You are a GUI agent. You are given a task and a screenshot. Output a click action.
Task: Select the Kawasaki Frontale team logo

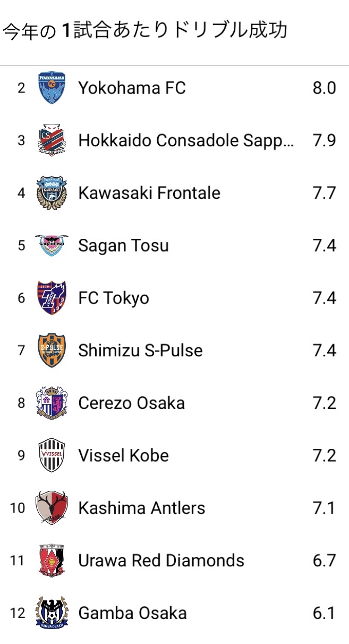52,193
